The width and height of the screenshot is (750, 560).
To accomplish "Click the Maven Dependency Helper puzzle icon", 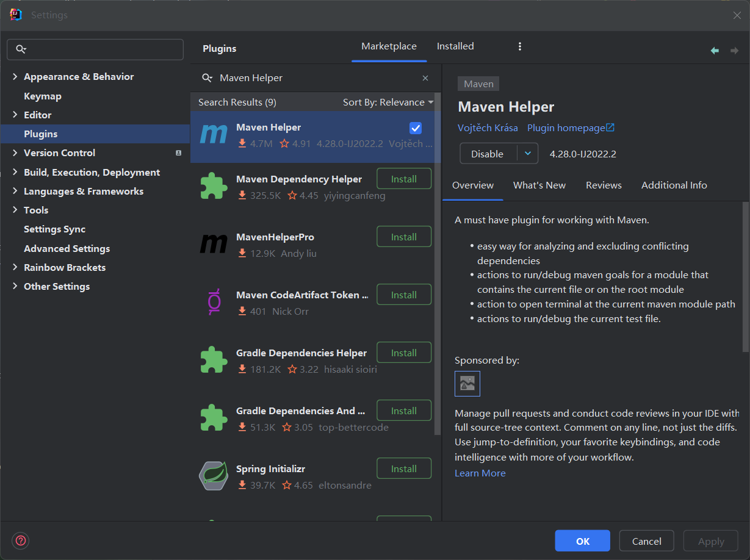I will point(214,186).
